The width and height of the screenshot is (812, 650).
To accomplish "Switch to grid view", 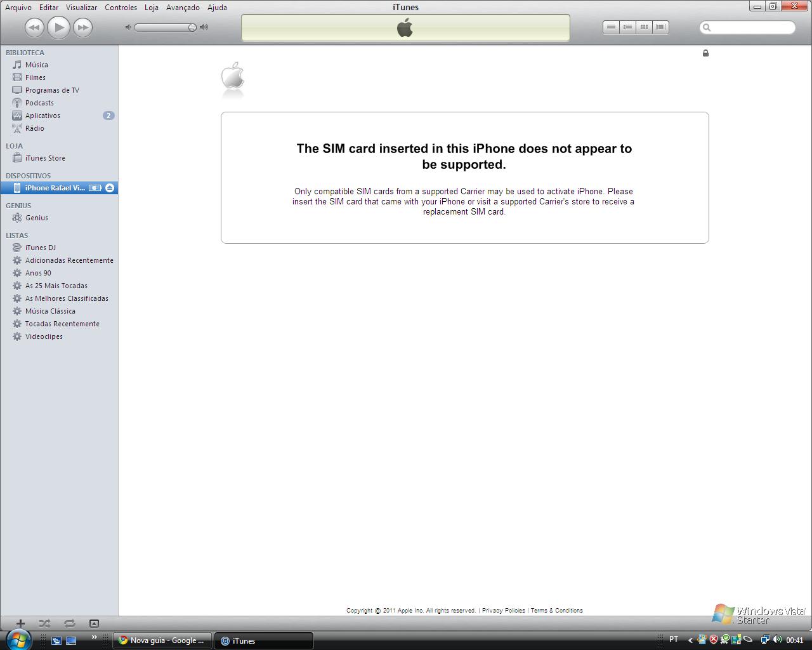I will pyautogui.click(x=644, y=27).
